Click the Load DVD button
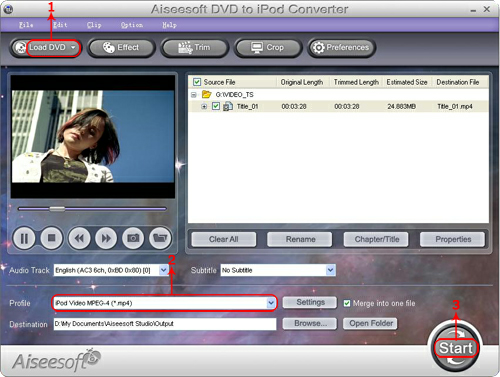 [46, 48]
